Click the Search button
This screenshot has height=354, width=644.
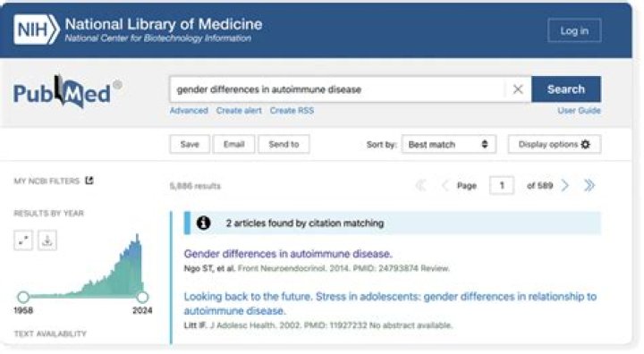point(565,89)
